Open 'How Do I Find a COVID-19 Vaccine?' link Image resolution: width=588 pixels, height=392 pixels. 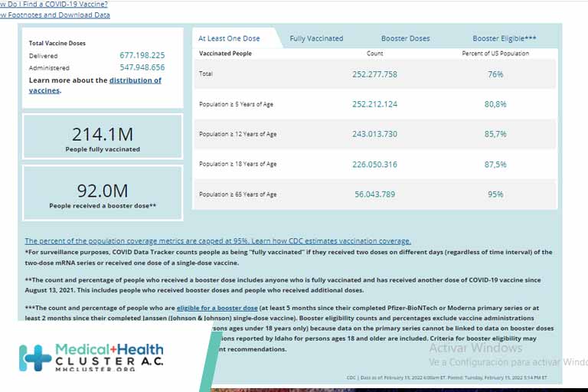click(x=54, y=4)
